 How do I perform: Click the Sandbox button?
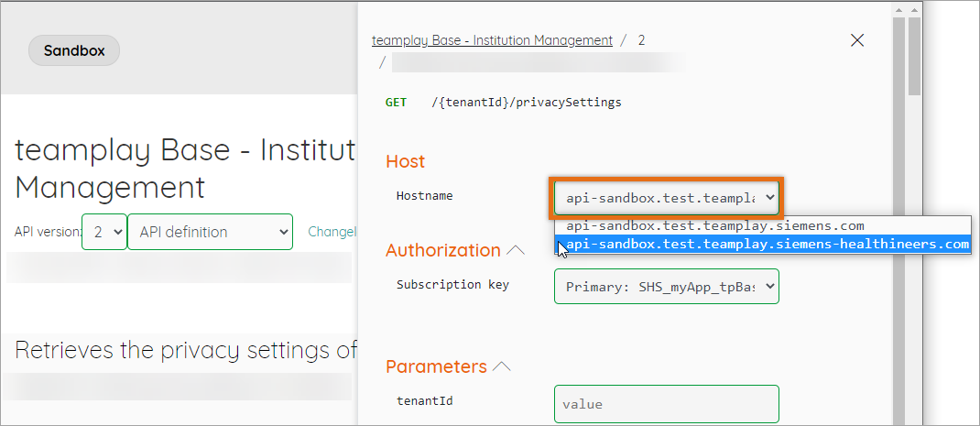(74, 50)
